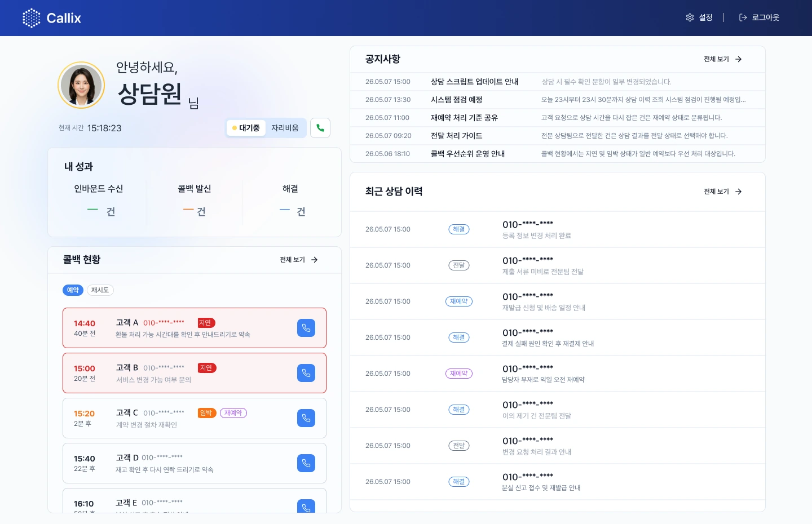The image size is (812, 524).
Task: Click the 인바운드 수신 stat
Action: (99, 201)
